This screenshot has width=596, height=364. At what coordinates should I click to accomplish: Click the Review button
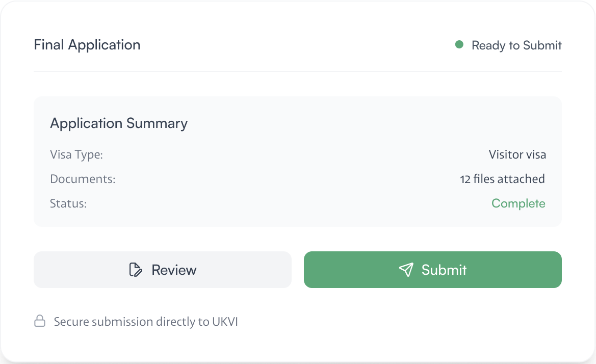tap(162, 270)
